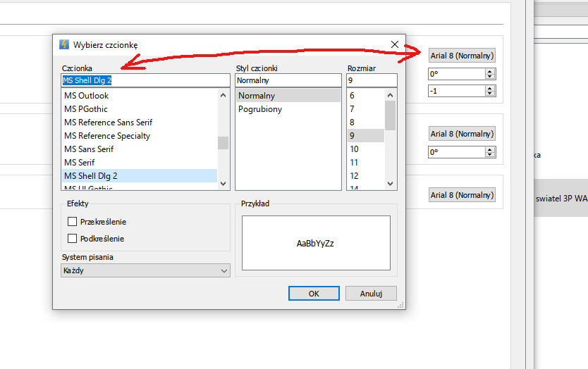Select MS Reference Sans Serif font
This screenshot has height=369, width=588.
pyautogui.click(x=108, y=123)
